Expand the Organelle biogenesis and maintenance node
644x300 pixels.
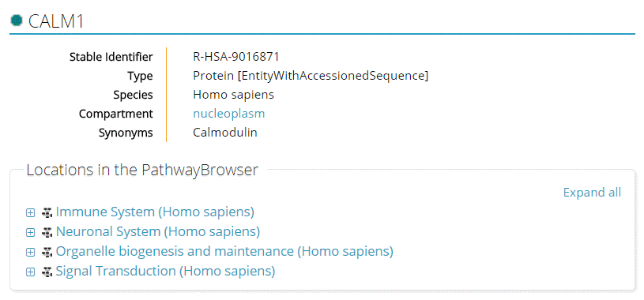[x=30, y=252]
